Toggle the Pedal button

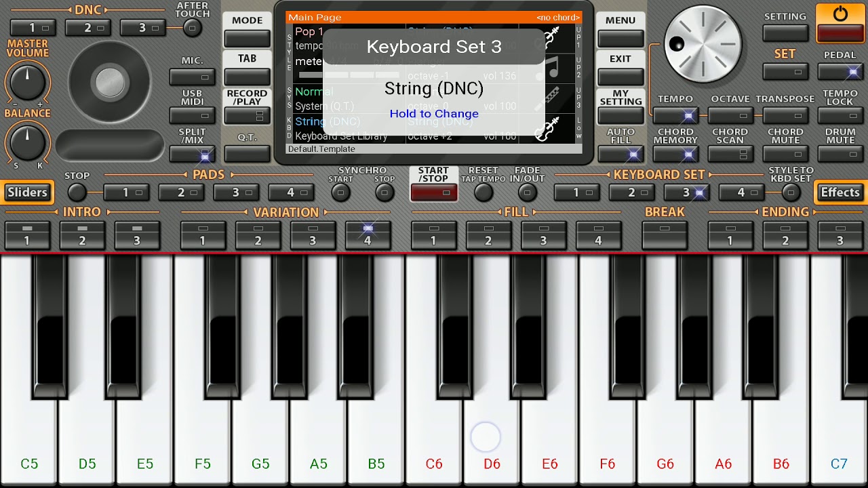point(840,71)
